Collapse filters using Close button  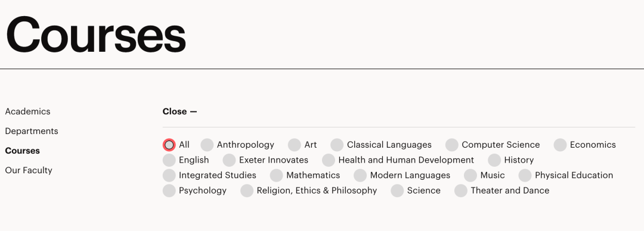(180, 111)
